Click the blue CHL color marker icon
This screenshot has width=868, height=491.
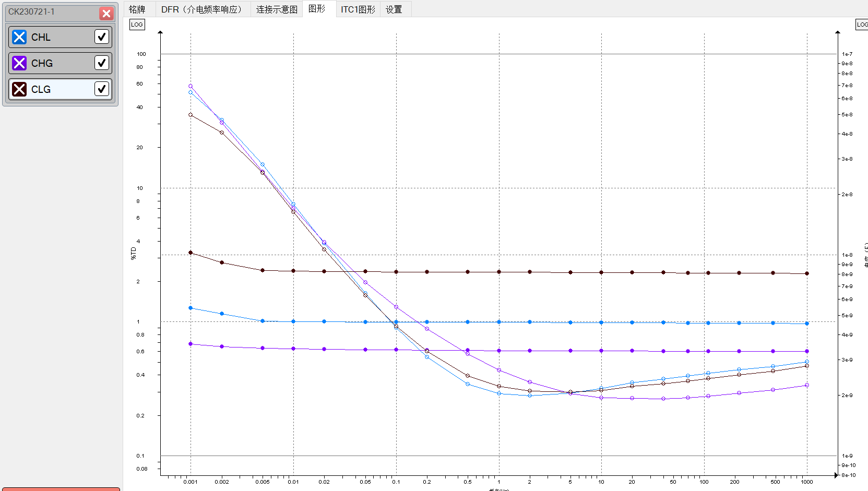coord(19,37)
